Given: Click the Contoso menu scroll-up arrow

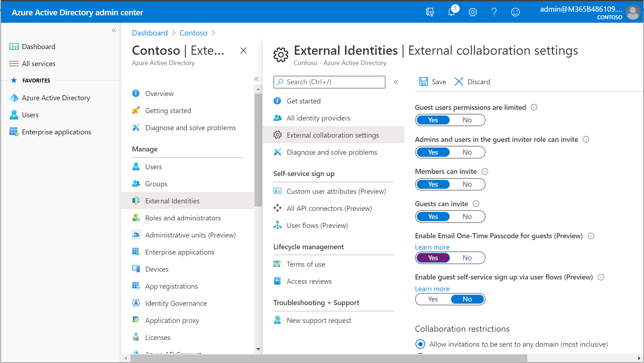Looking at the screenshot, I should click(258, 89).
